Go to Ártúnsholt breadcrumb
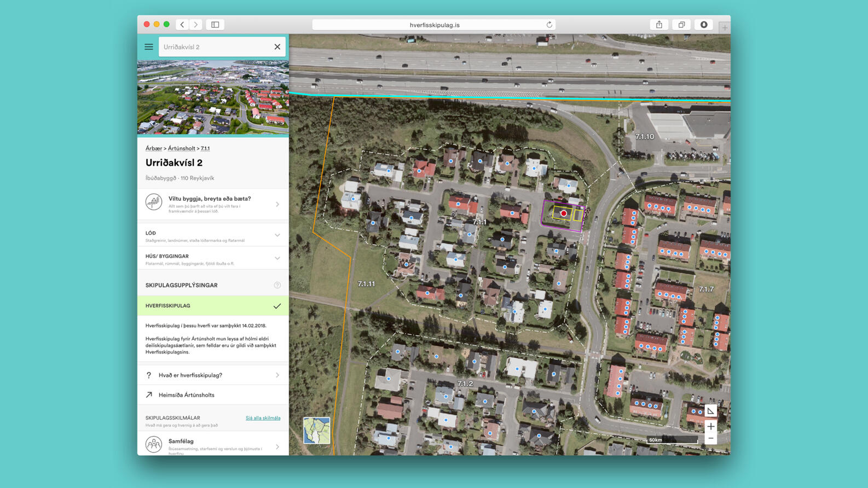 coord(181,148)
